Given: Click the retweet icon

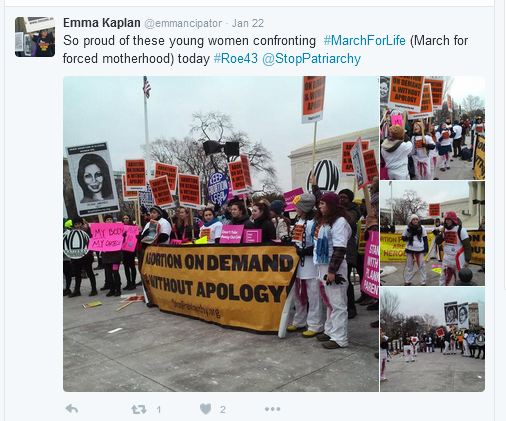Looking at the screenshot, I should click(139, 409).
